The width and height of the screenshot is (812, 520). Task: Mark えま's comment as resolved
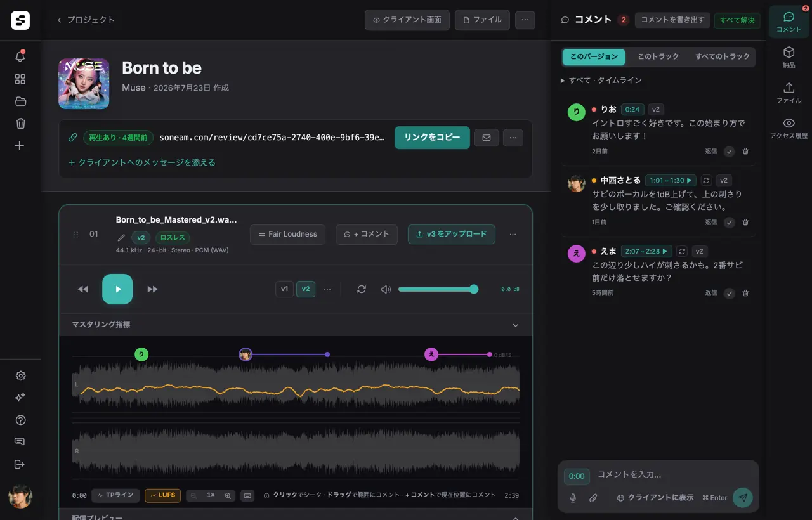click(730, 293)
